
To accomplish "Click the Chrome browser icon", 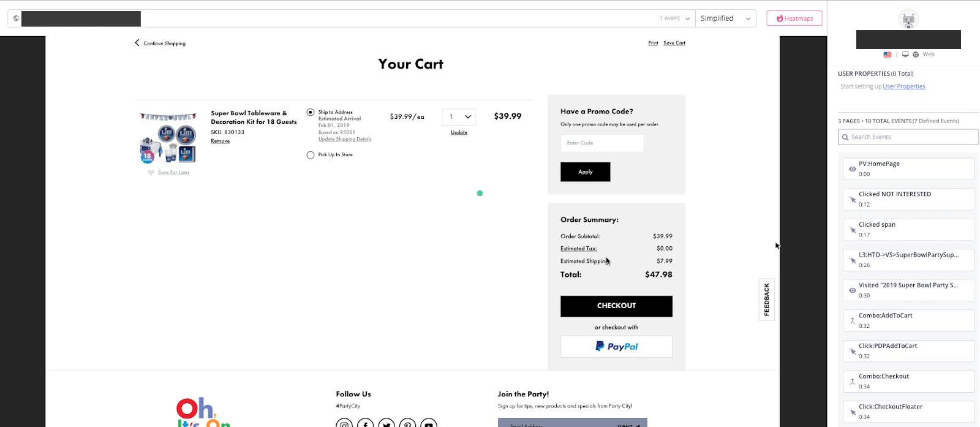I will 916,55.
